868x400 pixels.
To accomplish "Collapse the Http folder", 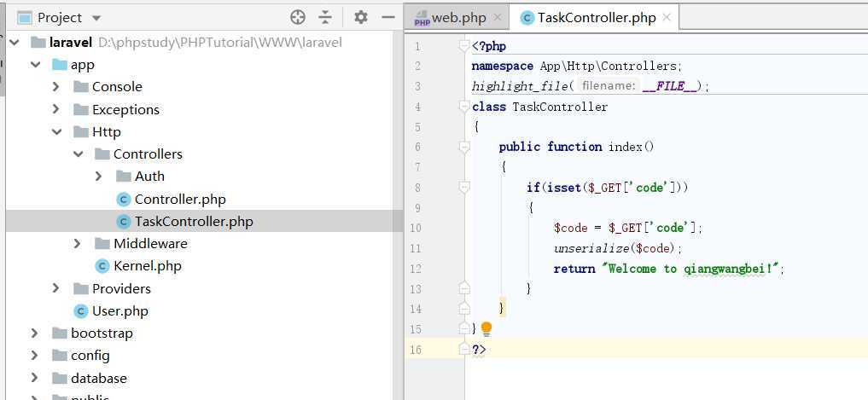I will (x=56, y=131).
